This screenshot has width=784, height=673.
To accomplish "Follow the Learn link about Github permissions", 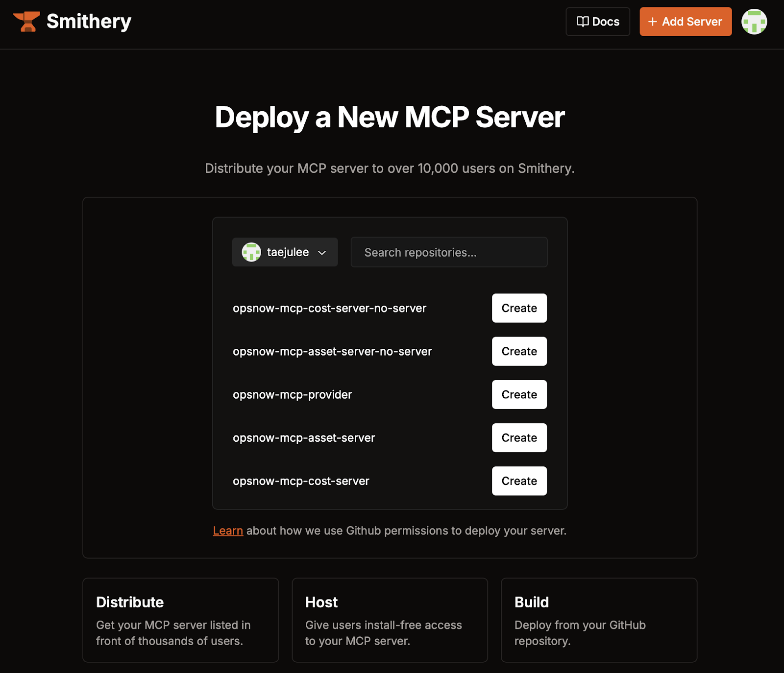I will point(228,530).
